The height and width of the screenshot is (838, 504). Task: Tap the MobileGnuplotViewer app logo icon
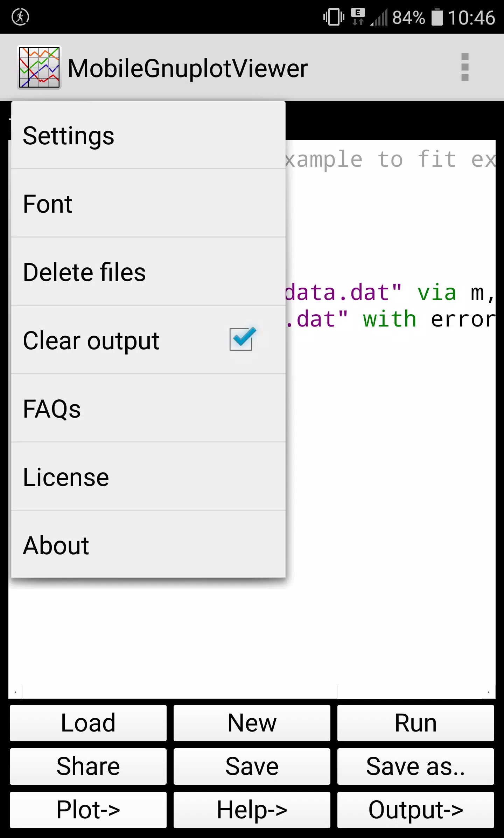pos(39,67)
